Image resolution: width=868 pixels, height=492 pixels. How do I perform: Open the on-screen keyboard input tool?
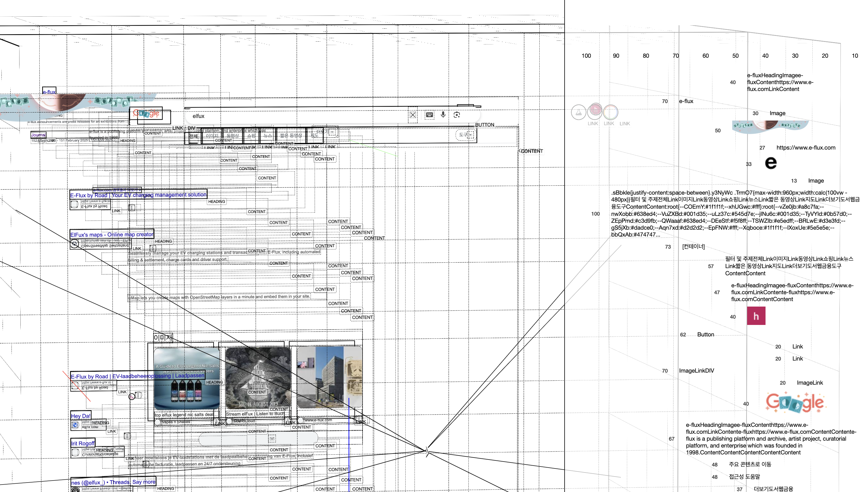[429, 115]
